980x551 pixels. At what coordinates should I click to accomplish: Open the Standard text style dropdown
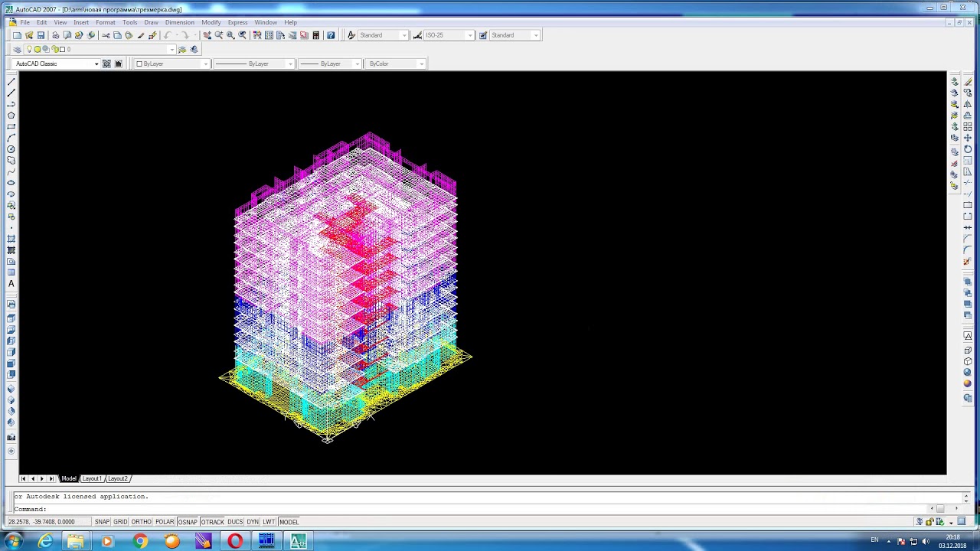383,35
